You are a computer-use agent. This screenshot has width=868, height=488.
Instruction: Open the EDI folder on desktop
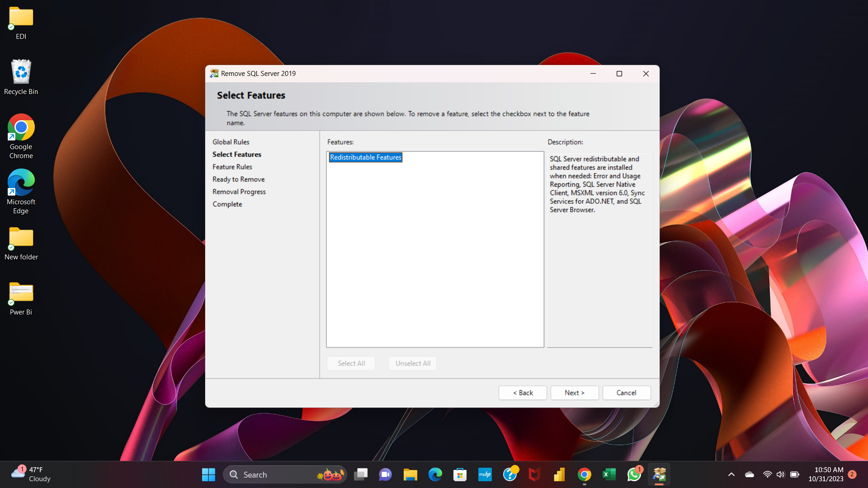coord(21,17)
